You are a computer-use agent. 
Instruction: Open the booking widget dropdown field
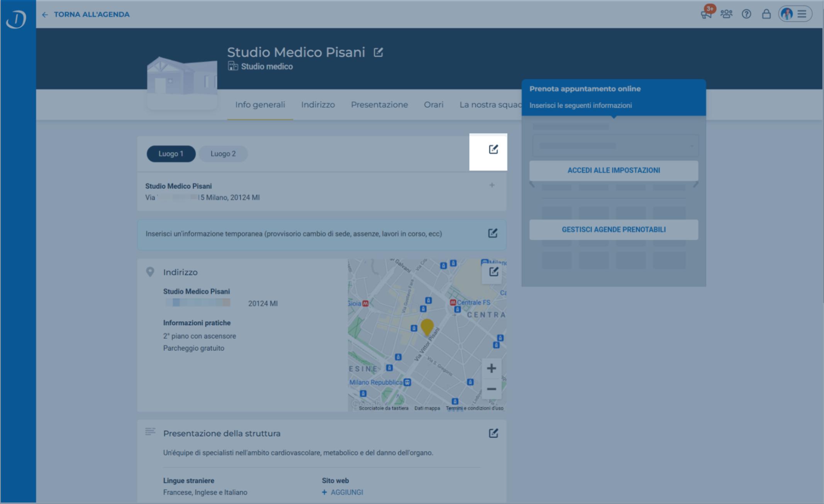(615, 145)
